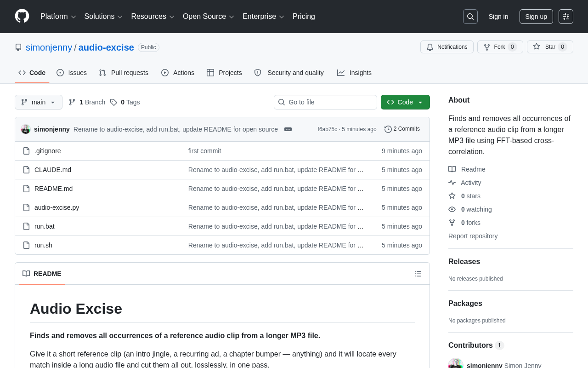This screenshot has height=368, width=588.
Task: View the 0 forks link
Action: click(464, 223)
